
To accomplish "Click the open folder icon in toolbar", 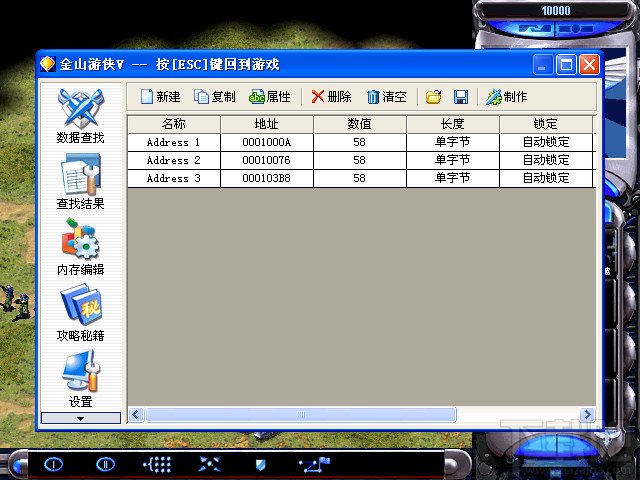I will click(x=433, y=97).
